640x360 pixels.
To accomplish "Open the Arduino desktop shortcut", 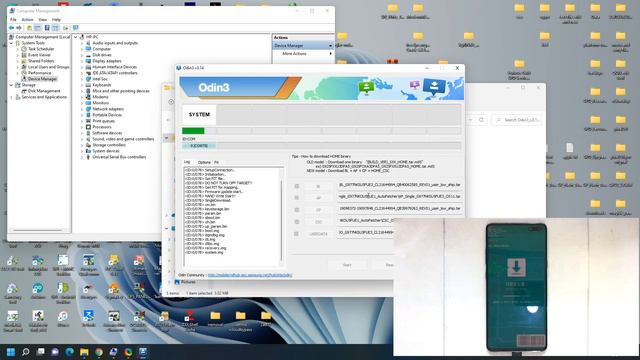I will click(38, 289).
